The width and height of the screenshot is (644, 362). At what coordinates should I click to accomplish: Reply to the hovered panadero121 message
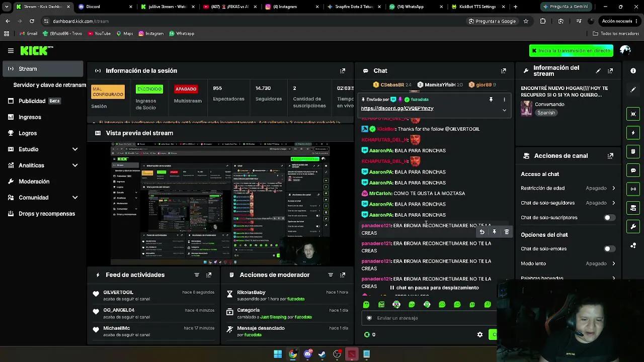click(x=482, y=232)
